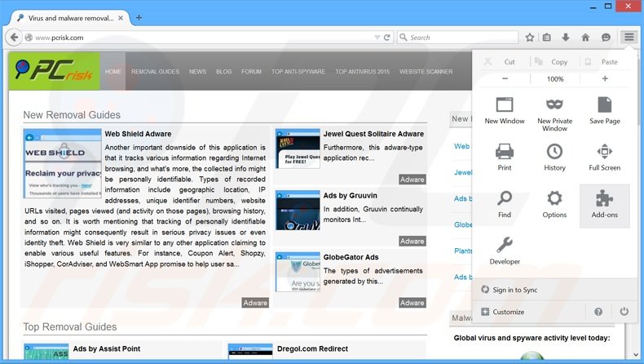Open GlobeGator Ads article
Image resolution: width=644 pixels, height=364 pixels.
[351, 257]
